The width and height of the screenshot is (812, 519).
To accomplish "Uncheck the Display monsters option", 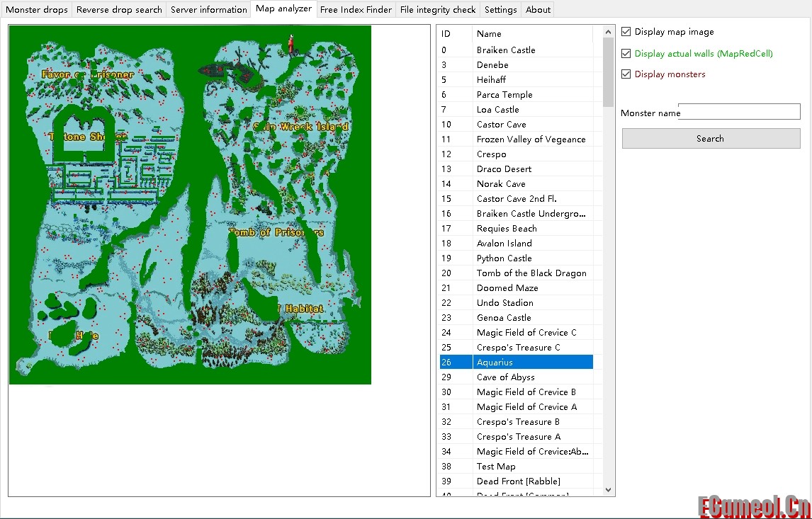I will (x=626, y=74).
